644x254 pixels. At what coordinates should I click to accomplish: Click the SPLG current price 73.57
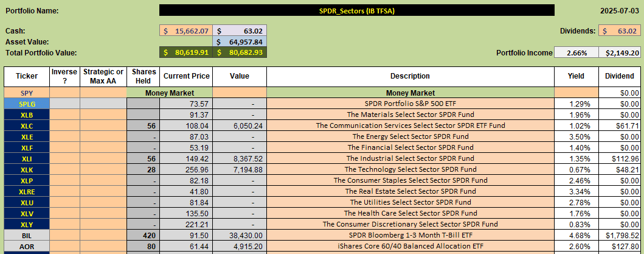click(186, 104)
